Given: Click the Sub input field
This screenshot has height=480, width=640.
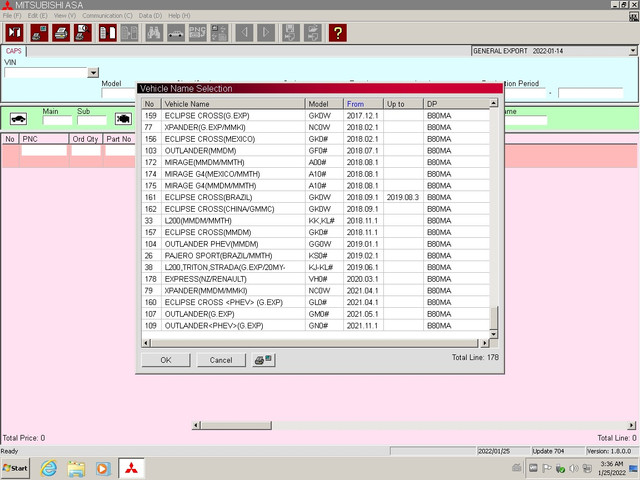Looking at the screenshot, I should click(92, 120).
